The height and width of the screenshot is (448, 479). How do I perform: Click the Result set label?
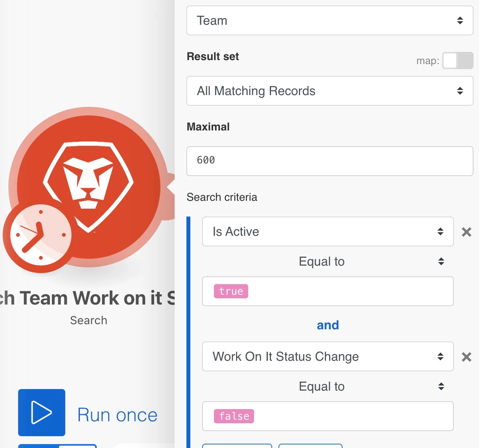coord(213,57)
